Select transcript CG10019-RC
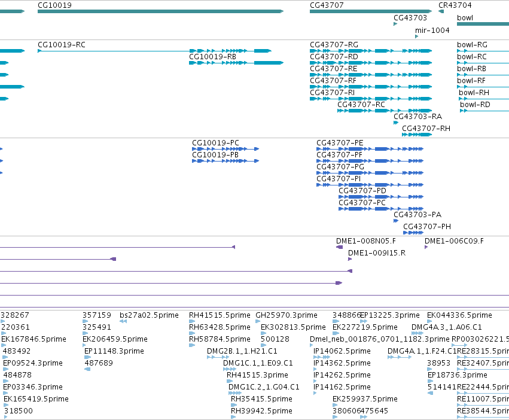The image size is (509, 420). pyautogui.click(x=154, y=51)
